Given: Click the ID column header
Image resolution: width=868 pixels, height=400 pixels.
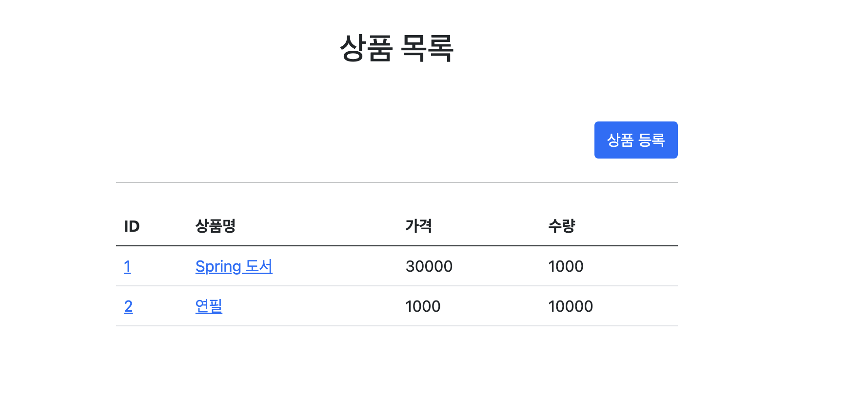Looking at the screenshot, I should point(132,226).
